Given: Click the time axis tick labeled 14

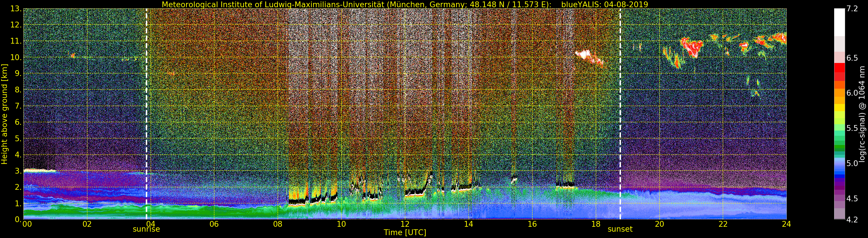Looking at the screenshot, I should (468, 224).
